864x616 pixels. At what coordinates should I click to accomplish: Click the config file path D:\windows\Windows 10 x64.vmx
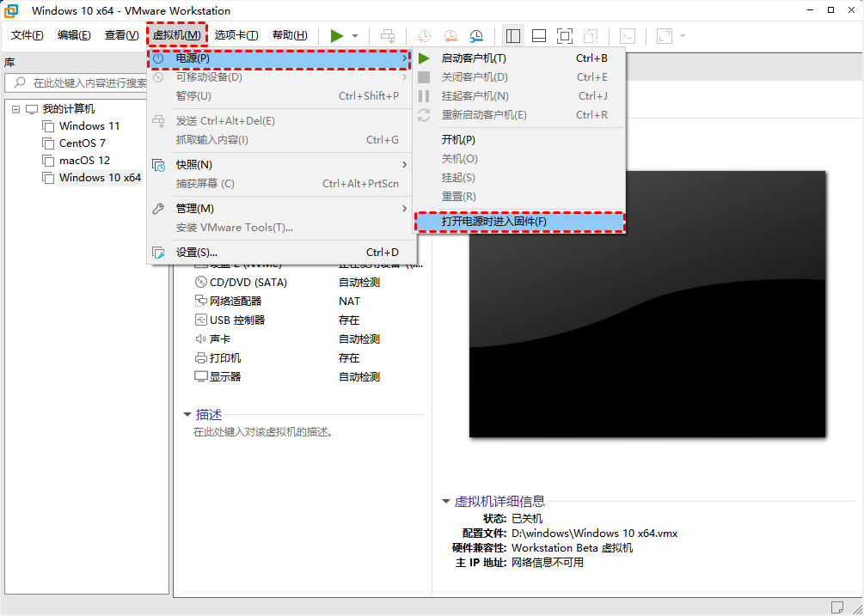595,533
